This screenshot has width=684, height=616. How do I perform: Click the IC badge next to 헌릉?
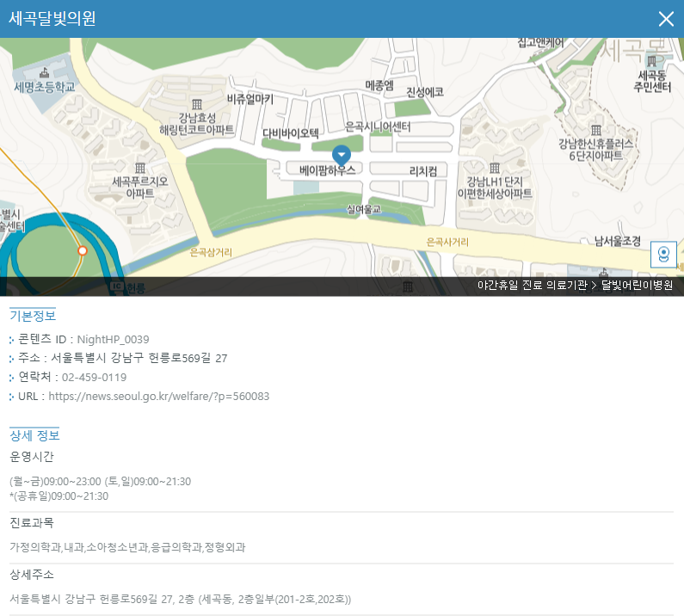[x=116, y=286]
